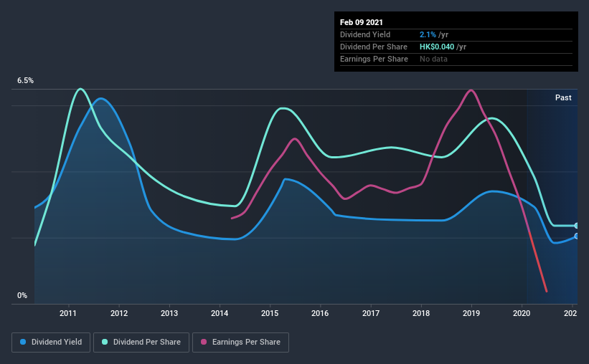589x364 pixels.
Task: Select the 2017 x-axis label
Action: click(x=371, y=313)
